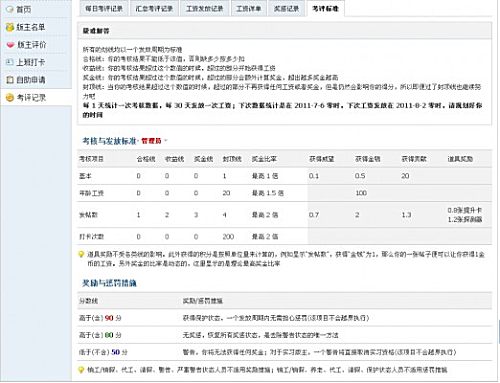Click the 高于(含) 80 分 score row
This screenshot has height=383, width=500.
284,335
